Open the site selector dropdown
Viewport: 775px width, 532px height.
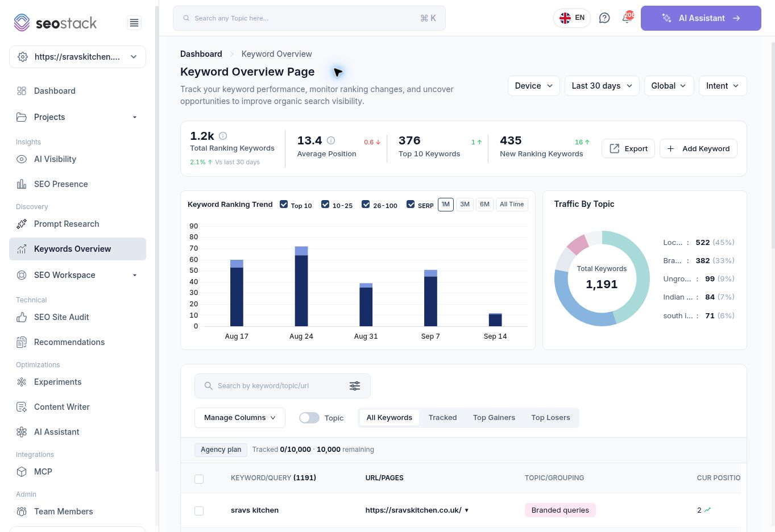(x=77, y=57)
